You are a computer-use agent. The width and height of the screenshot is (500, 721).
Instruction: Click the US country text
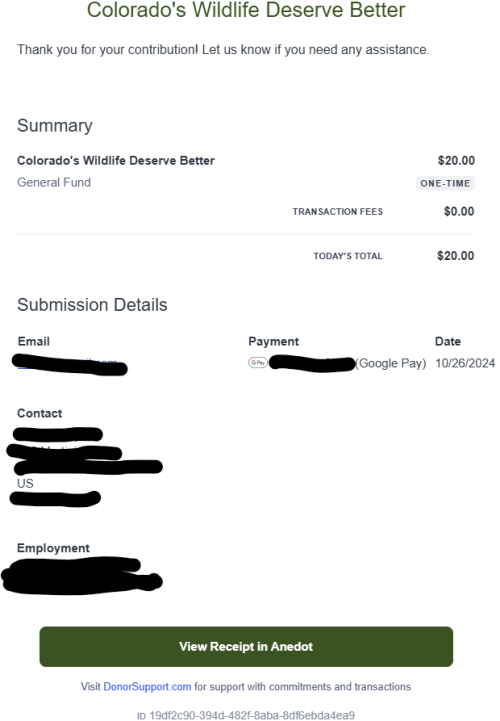pyautogui.click(x=25, y=483)
